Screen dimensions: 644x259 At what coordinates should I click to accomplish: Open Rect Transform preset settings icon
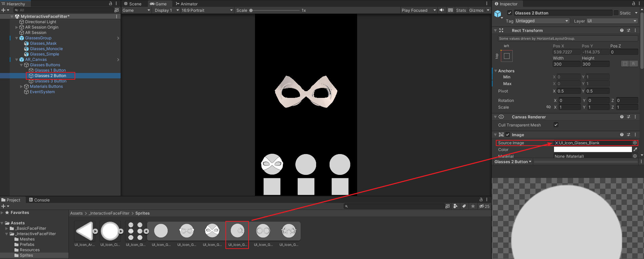click(x=629, y=30)
